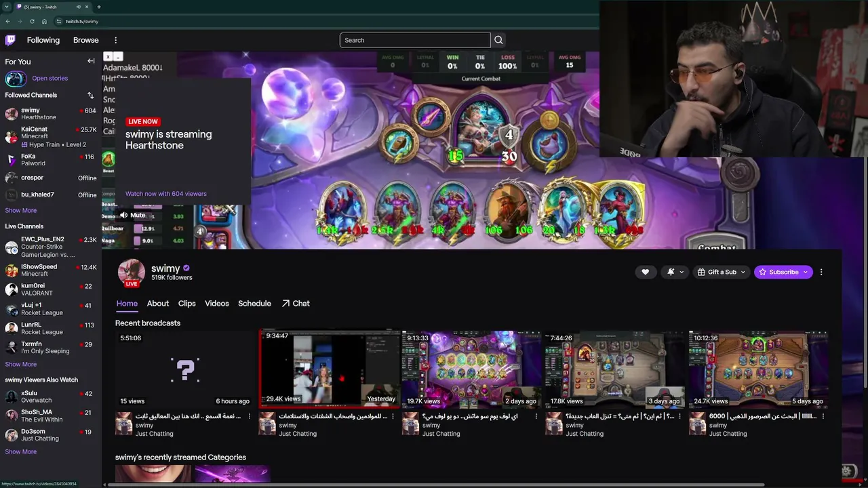This screenshot has width=868, height=488.
Task: Click the browser home button
Action: [x=44, y=21]
